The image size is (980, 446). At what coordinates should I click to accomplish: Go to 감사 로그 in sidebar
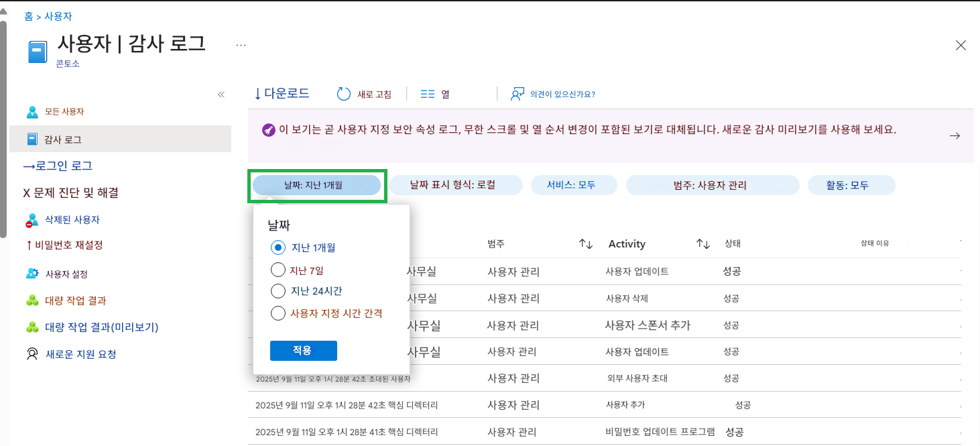click(121, 140)
